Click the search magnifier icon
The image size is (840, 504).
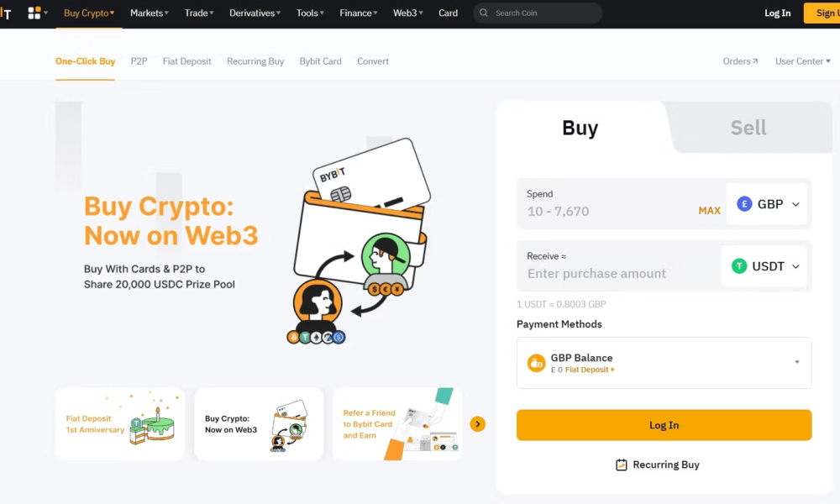click(483, 13)
